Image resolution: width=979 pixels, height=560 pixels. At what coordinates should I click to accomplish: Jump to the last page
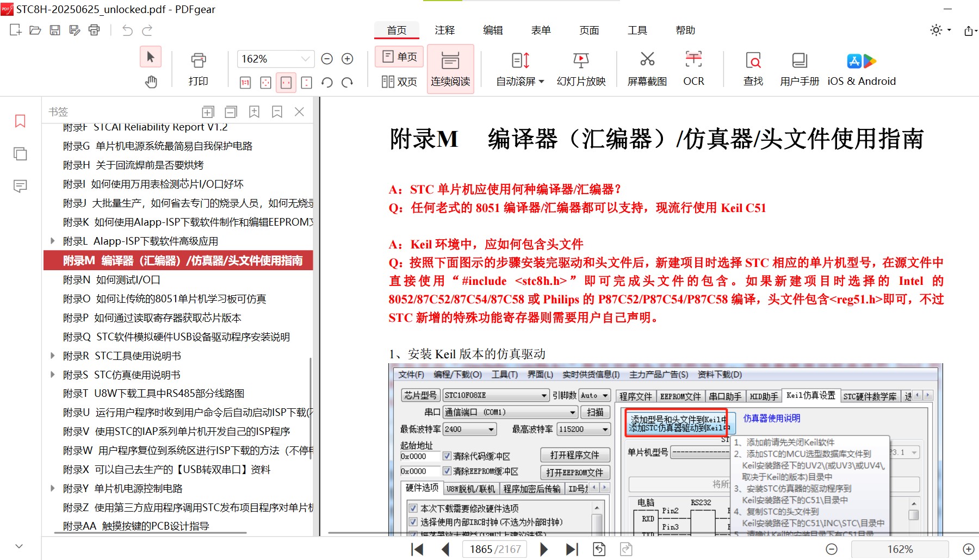(572, 549)
